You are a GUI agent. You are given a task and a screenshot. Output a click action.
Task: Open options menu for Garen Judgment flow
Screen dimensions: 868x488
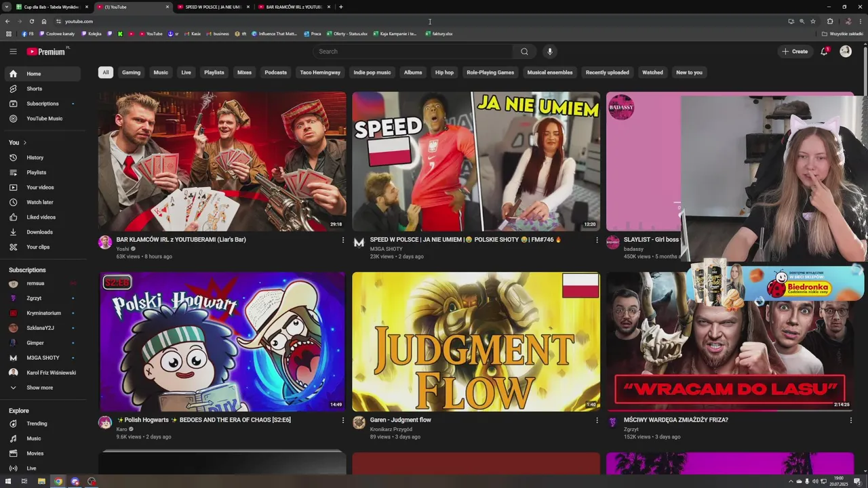[597, 420]
